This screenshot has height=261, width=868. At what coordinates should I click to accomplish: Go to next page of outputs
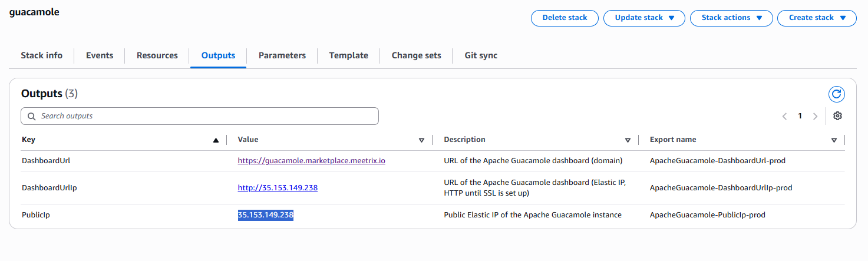pyautogui.click(x=815, y=116)
